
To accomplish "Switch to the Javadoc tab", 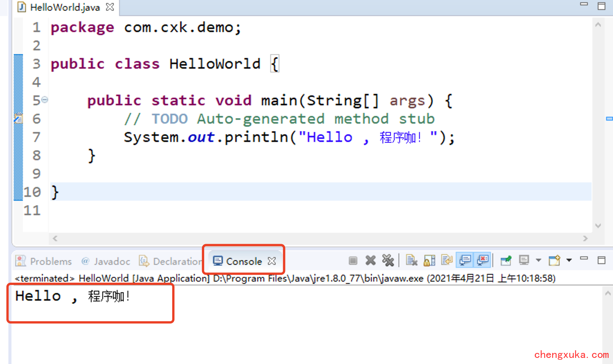I will pyautogui.click(x=106, y=261).
